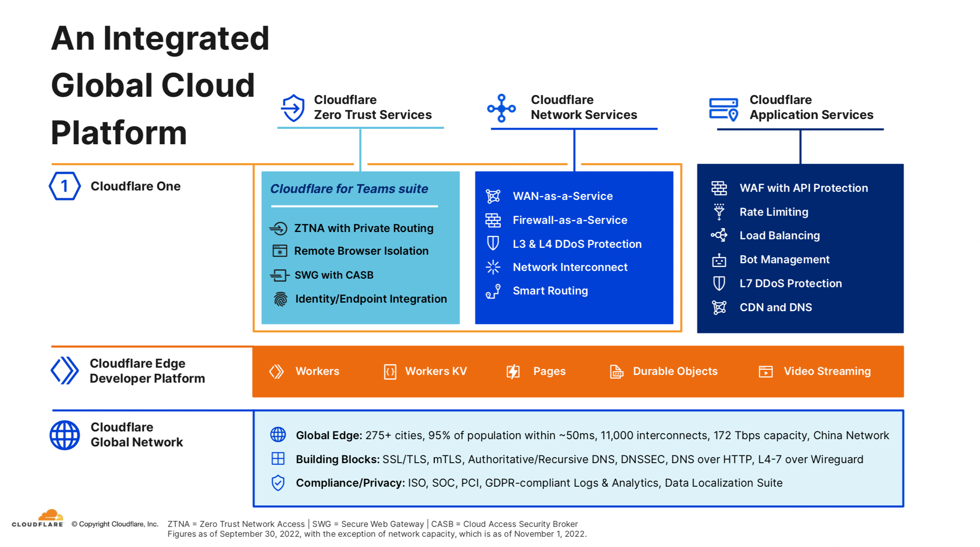The width and height of the screenshot is (980, 547).
Task: Click the Cloudflare One hexagon icon
Action: coord(65,186)
